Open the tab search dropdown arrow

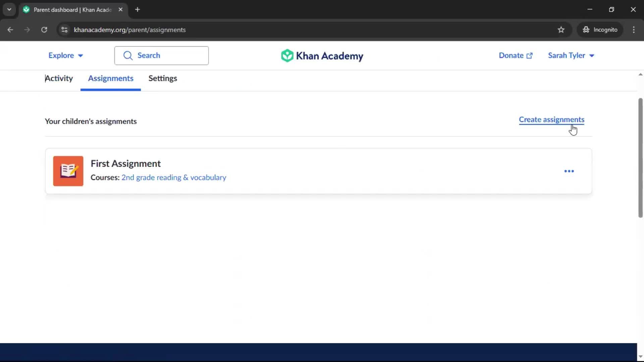click(x=9, y=10)
